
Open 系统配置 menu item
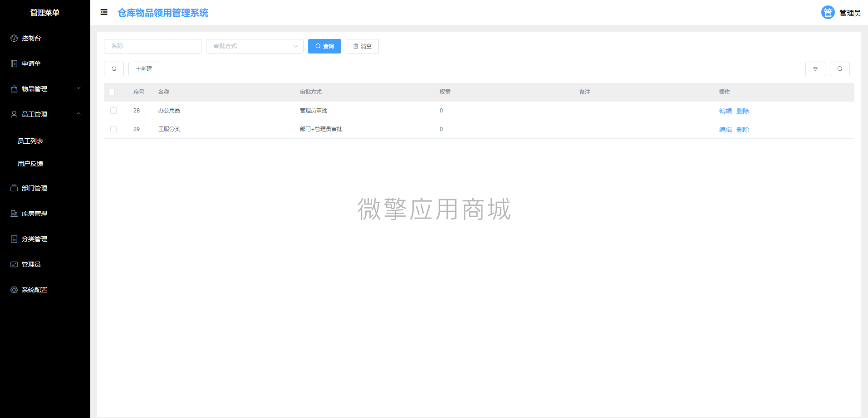coord(45,290)
